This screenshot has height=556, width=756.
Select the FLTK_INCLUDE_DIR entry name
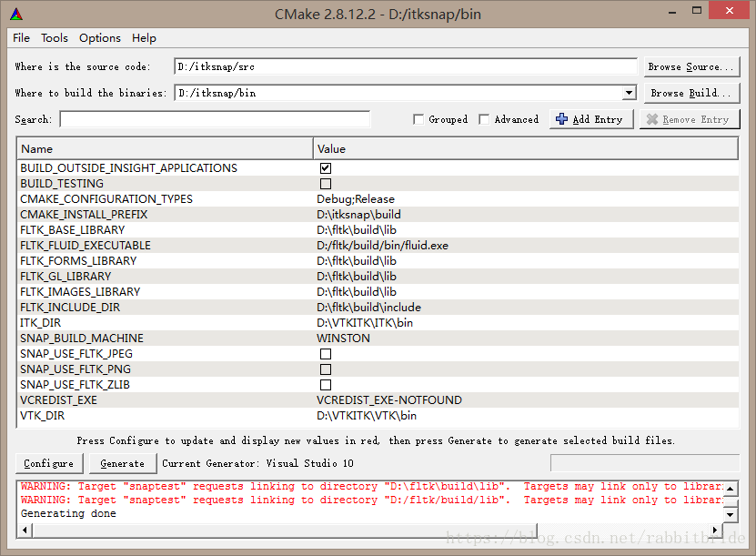pyautogui.click(x=70, y=308)
